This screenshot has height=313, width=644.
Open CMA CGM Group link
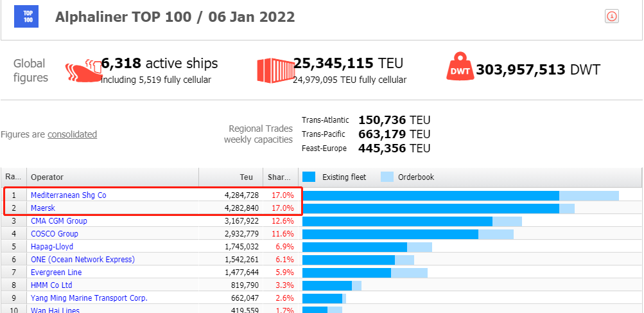(58, 221)
